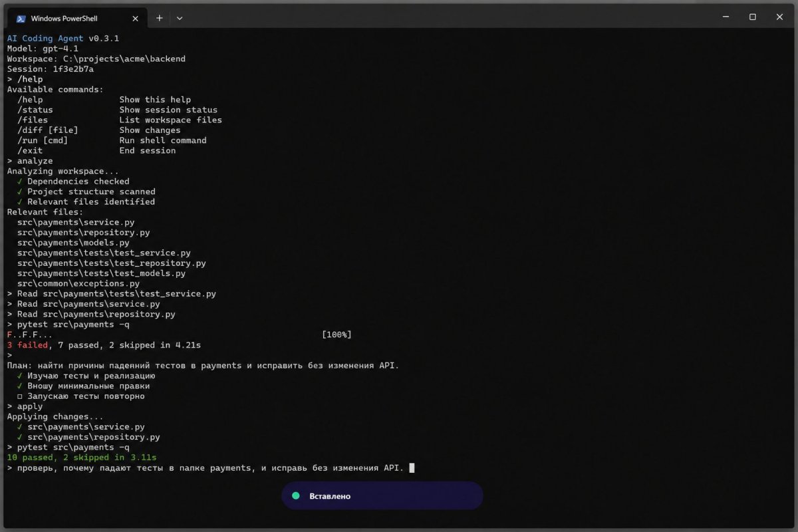The height and width of the screenshot is (532, 798).
Task: Click applied file 'src\payments\service.py' under Applying changes
Action: 81,427
